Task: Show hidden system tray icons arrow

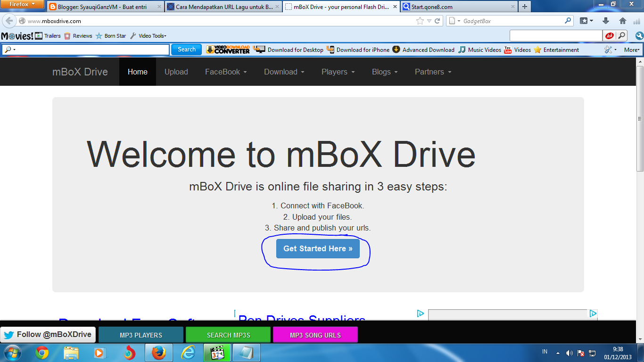Action: coord(558,353)
